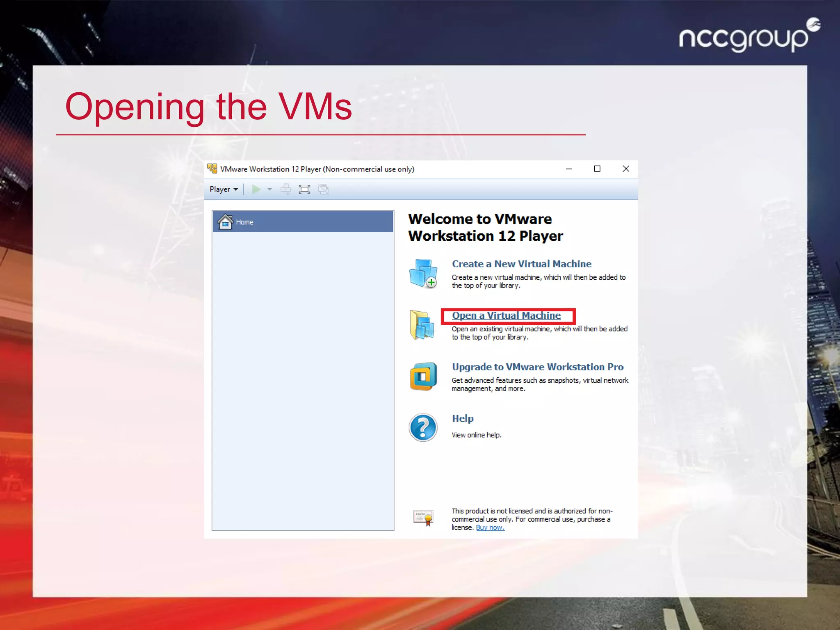Viewport: 840px width, 630px height.
Task: Click the Help link
Action: (462, 418)
